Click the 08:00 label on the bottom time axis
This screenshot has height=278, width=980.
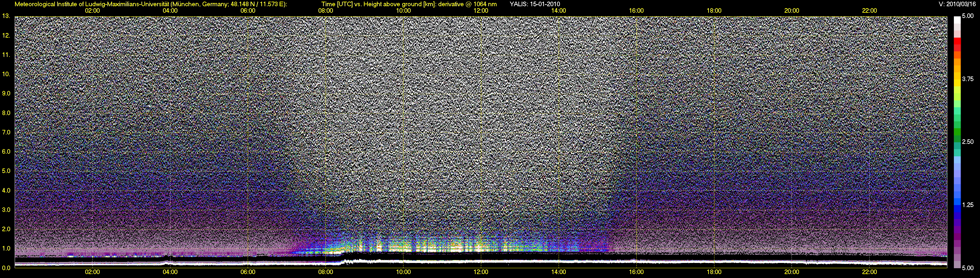(326, 272)
